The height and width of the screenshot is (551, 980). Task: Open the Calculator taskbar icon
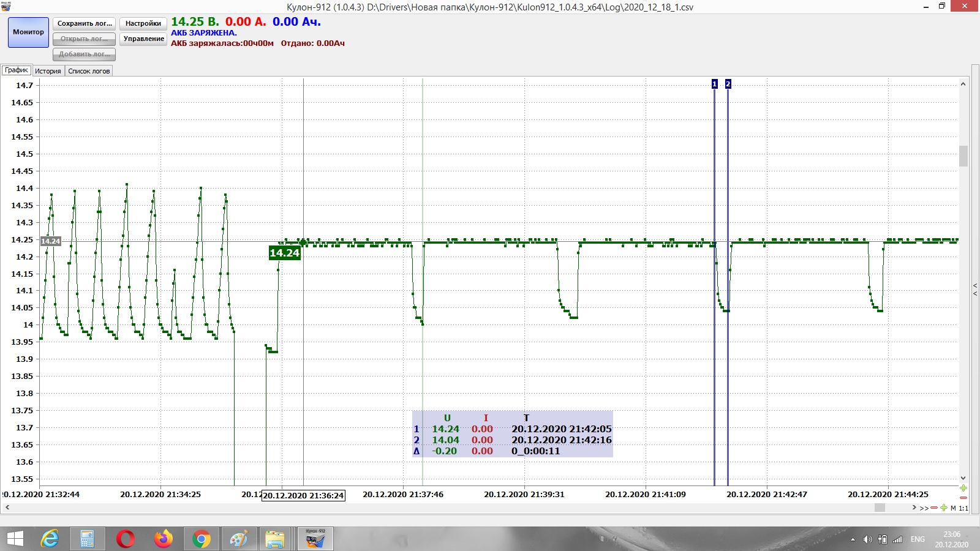pos(87,539)
